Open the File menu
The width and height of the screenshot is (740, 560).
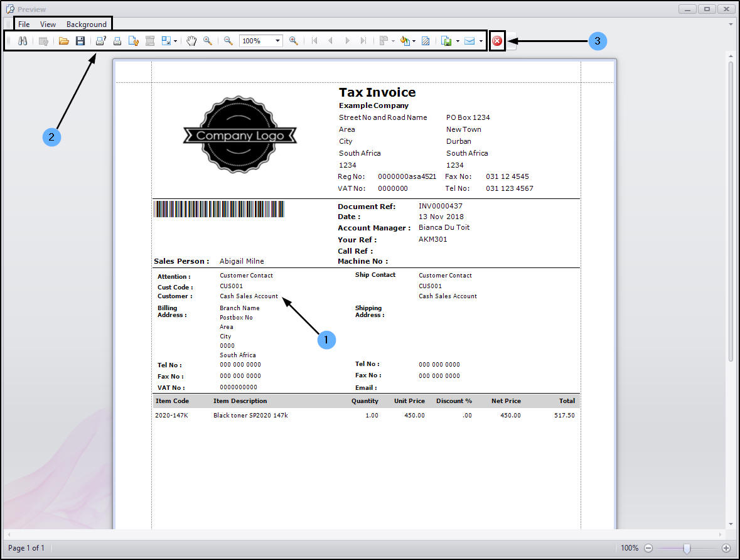tap(24, 24)
